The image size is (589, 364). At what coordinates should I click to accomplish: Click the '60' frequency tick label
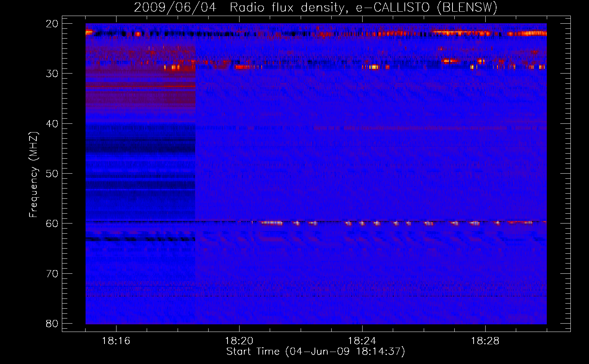(52, 223)
